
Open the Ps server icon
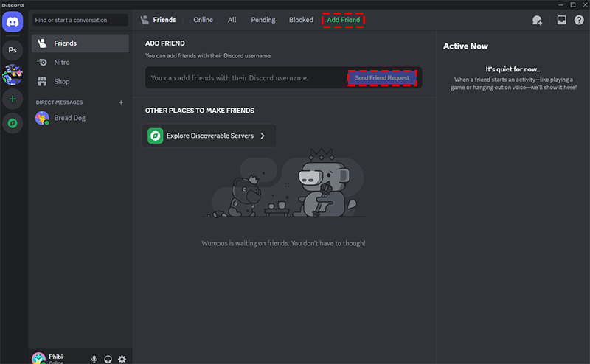coord(14,50)
